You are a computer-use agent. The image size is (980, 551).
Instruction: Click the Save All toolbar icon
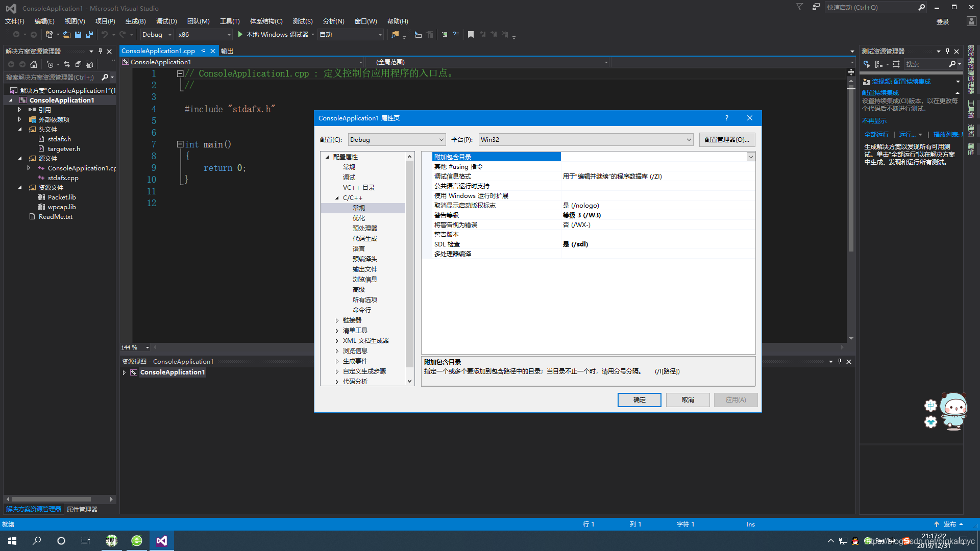point(89,35)
